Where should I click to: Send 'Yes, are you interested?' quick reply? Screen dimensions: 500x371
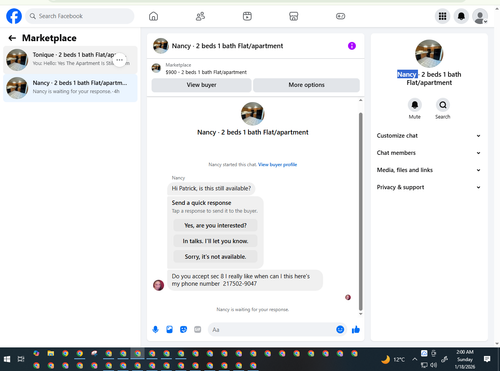(x=215, y=226)
